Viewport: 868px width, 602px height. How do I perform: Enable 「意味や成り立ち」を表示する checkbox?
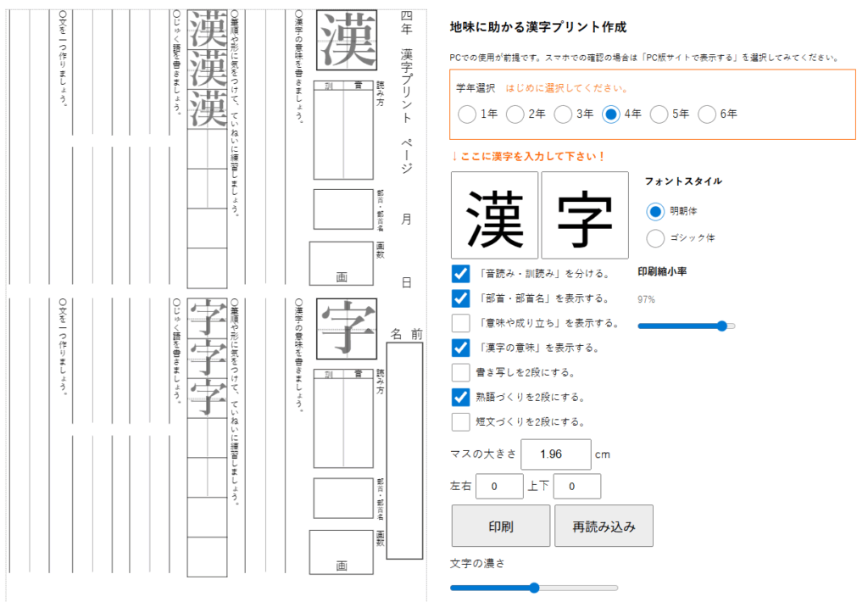point(461,323)
